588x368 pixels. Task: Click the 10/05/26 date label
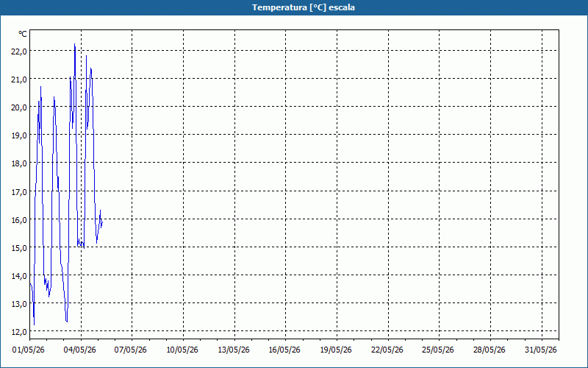(182, 350)
